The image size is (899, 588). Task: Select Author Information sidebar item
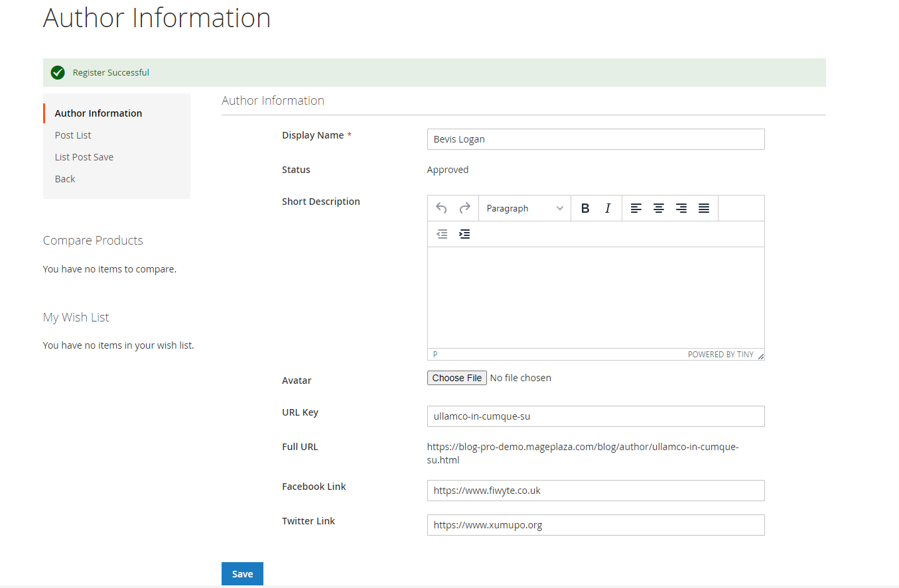coord(98,113)
